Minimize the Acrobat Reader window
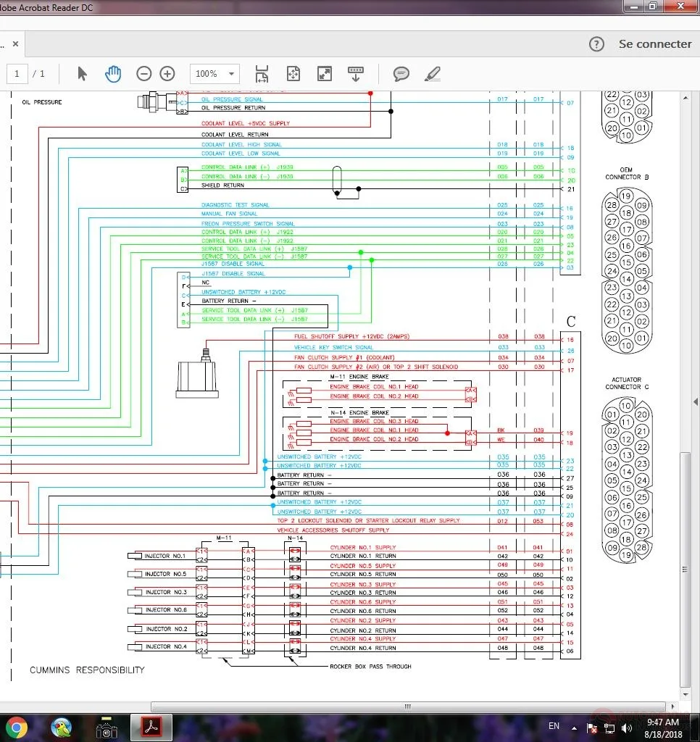Screen dimensions: 700x742 (634, 7)
